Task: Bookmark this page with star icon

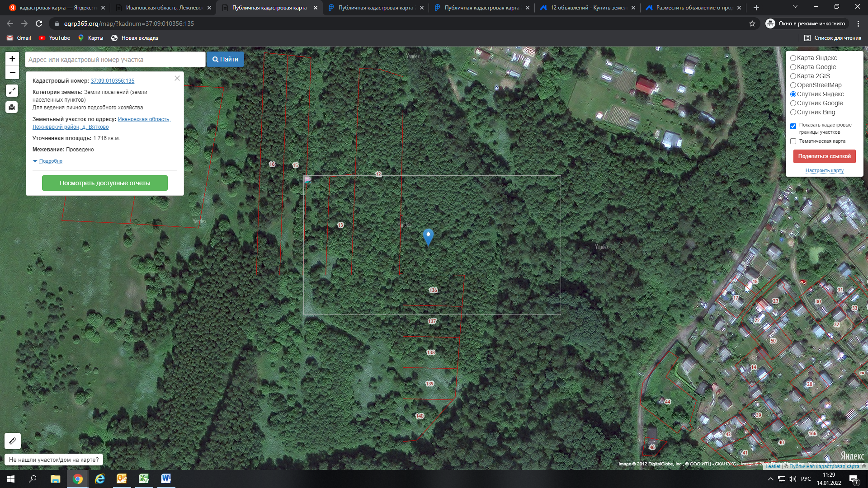Action: [752, 23]
